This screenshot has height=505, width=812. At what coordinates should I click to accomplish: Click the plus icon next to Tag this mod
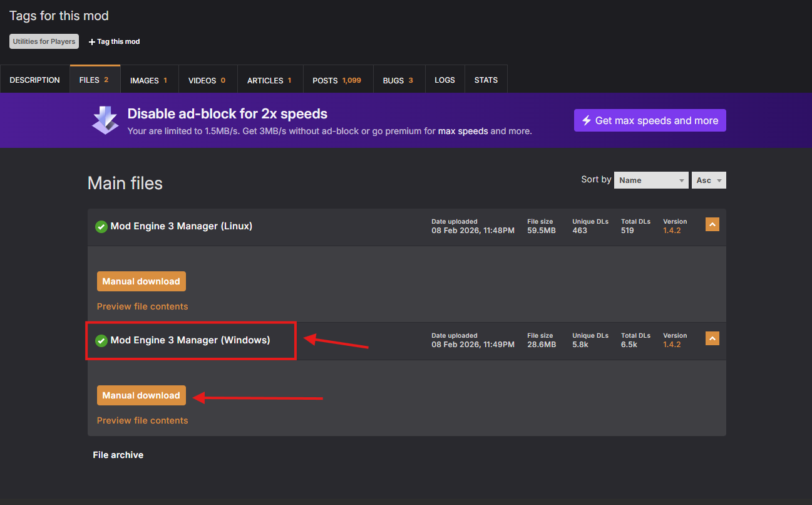(x=92, y=42)
